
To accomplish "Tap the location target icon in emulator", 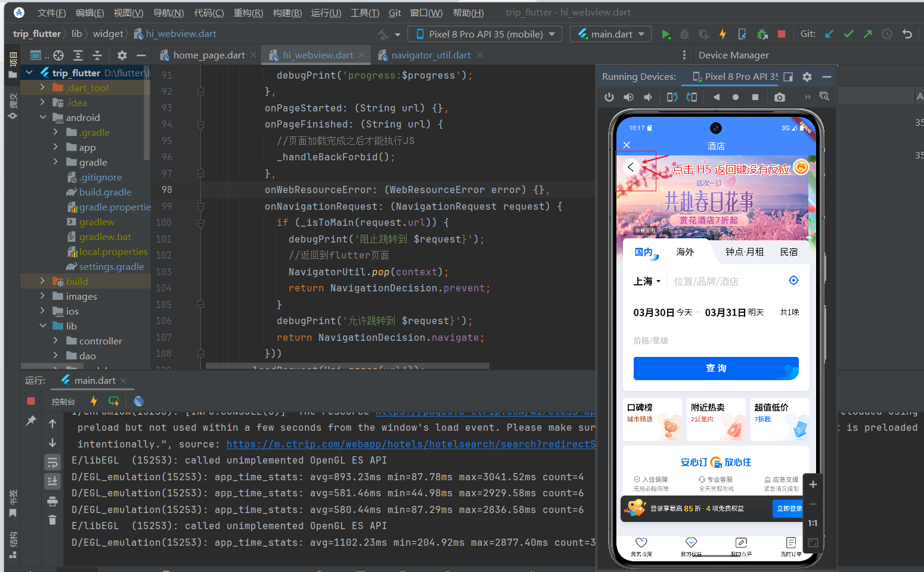I will [793, 281].
